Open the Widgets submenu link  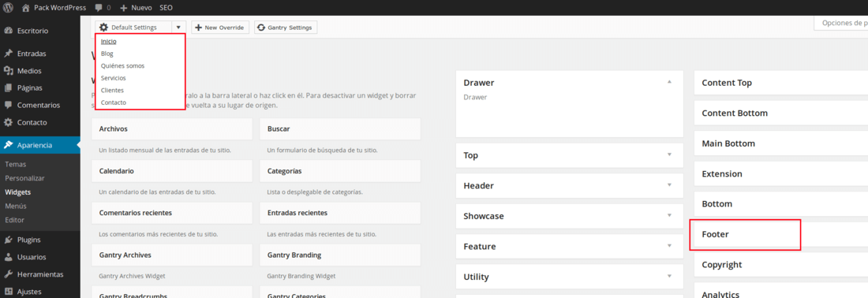[17, 192]
